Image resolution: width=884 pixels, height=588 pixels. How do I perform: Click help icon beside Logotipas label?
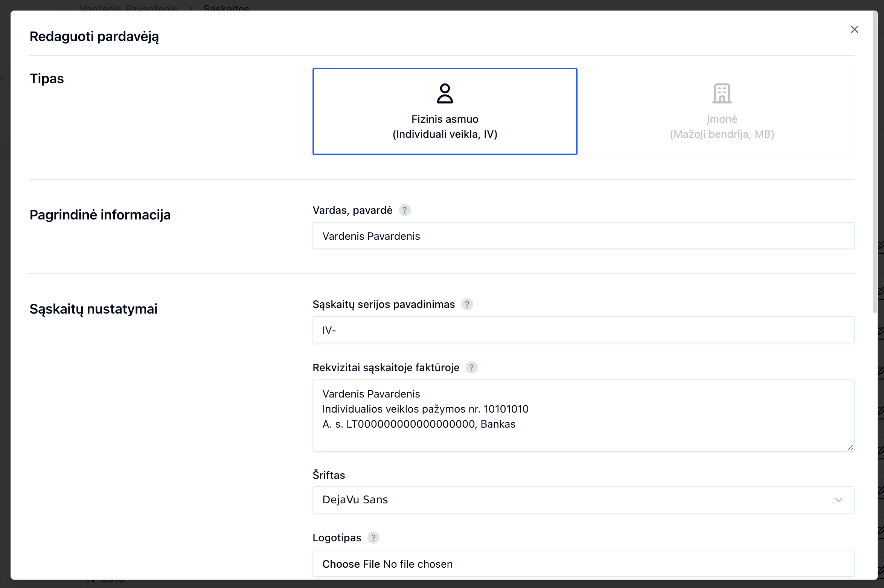pos(373,538)
